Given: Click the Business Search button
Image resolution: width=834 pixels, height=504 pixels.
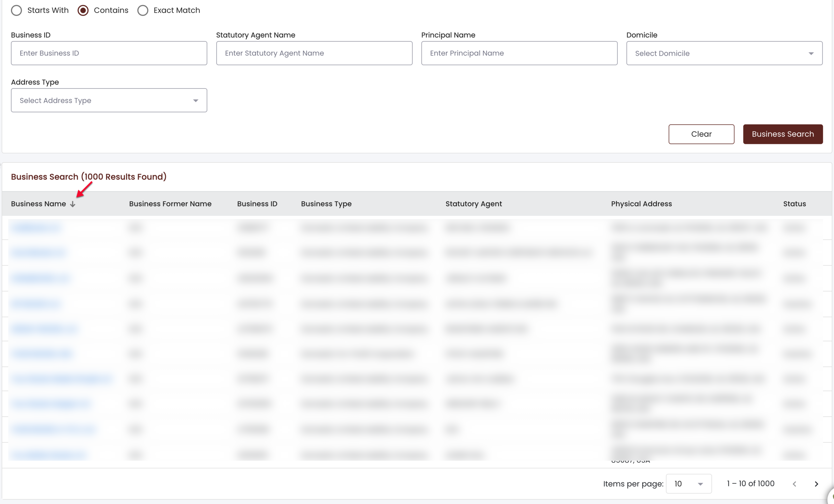Looking at the screenshot, I should [783, 134].
